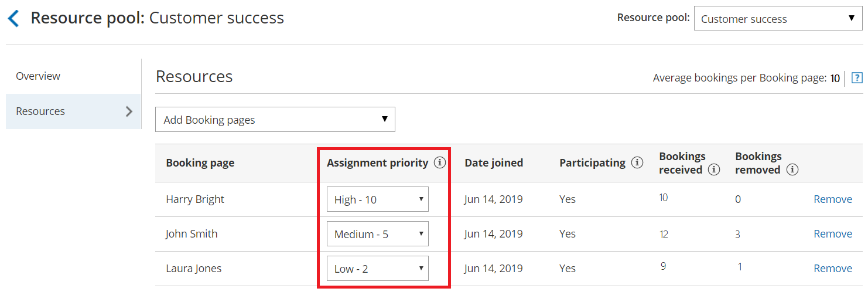Viewport: 868px width, 295px height.
Task: Open Laura Jones's Low - 2 priority dropdown
Action: 377,269
